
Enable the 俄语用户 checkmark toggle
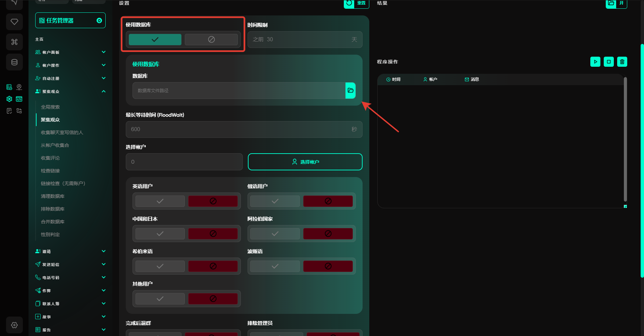(x=275, y=201)
